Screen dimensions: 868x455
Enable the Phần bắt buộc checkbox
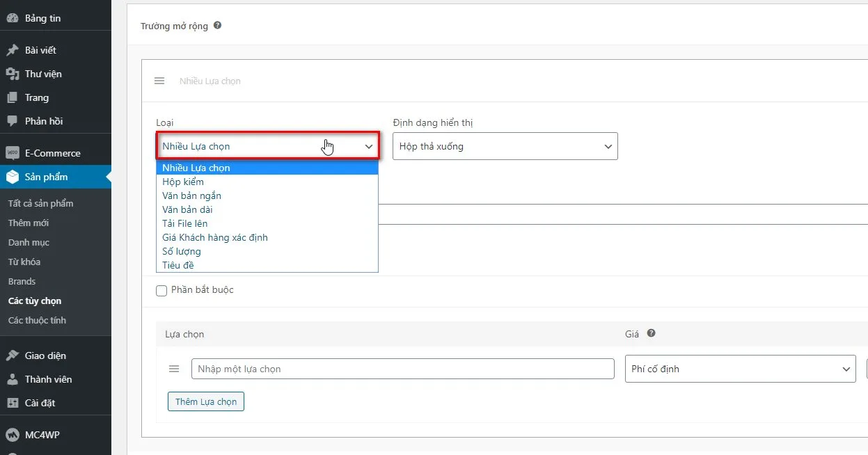coord(161,290)
